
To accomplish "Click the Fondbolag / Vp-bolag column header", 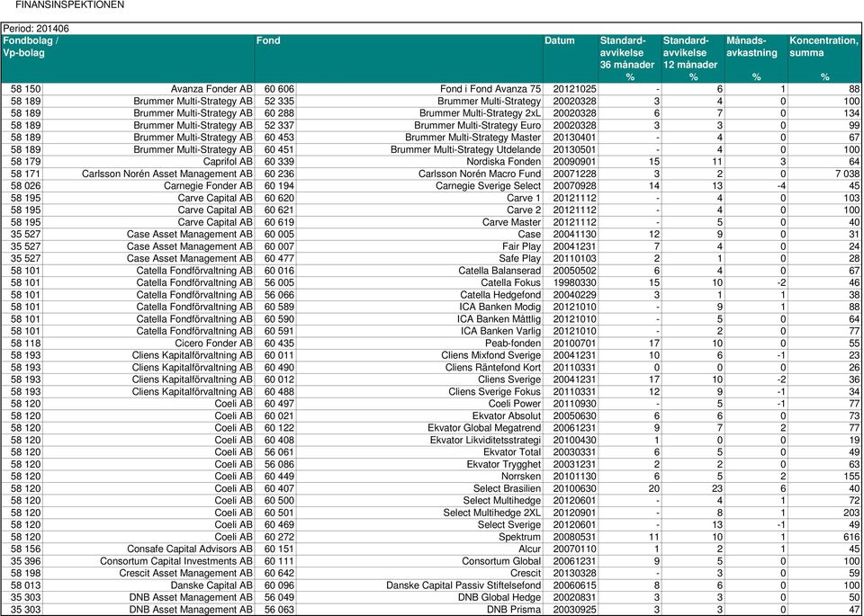I will [128, 59].
